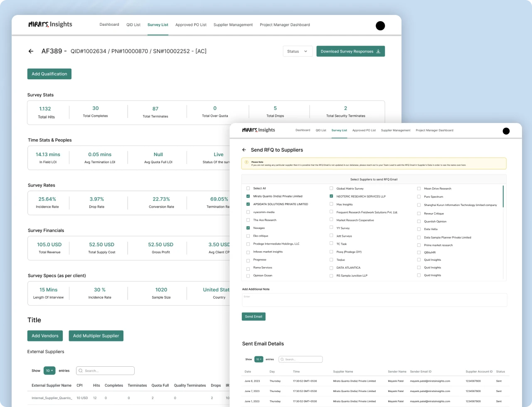Click the Add Qualification button

49,74
